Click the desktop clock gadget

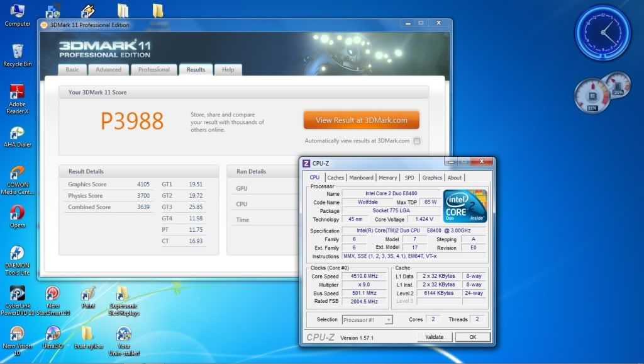pos(603,33)
